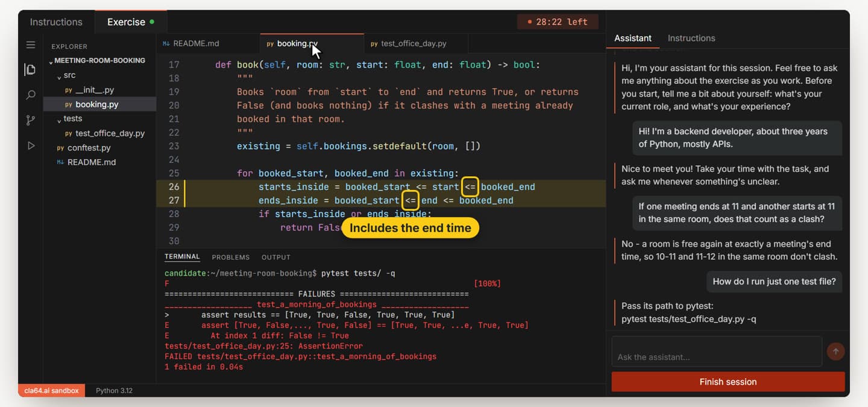
Task: Send the assistant message with arrow button
Action: 835,351
